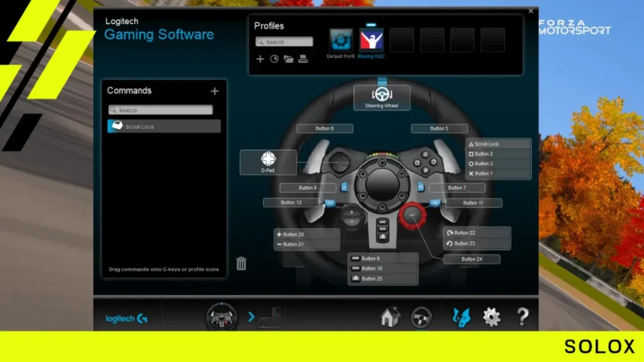The width and height of the screenshot is (644, 362).
Task: Select the Button 11 label
Action: (x=473, y=203)
